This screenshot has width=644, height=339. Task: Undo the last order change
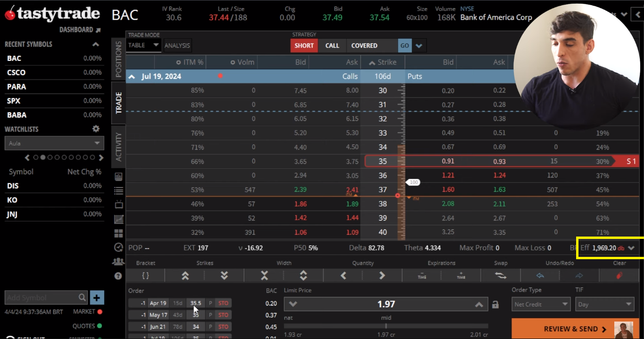coord(540,275)
